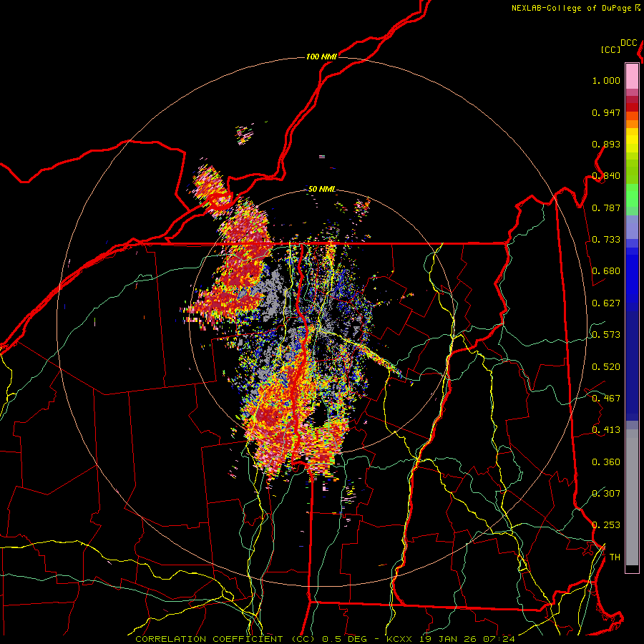Click the 0.840 color scale value
The width and height of the screenshot is (644, 644).
(606, 176)
